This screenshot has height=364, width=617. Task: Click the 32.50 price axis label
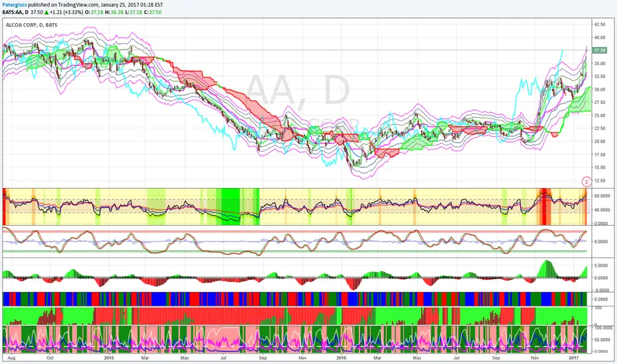(600, 76)
